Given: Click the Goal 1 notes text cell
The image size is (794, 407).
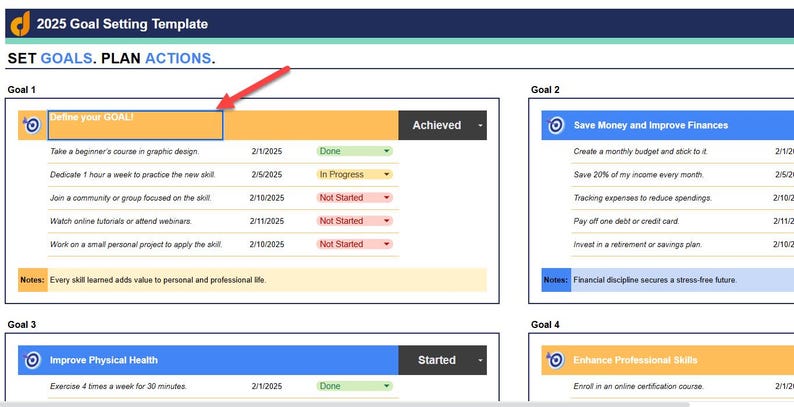Looking at the screenshot, I should click(x=267, y=280).
